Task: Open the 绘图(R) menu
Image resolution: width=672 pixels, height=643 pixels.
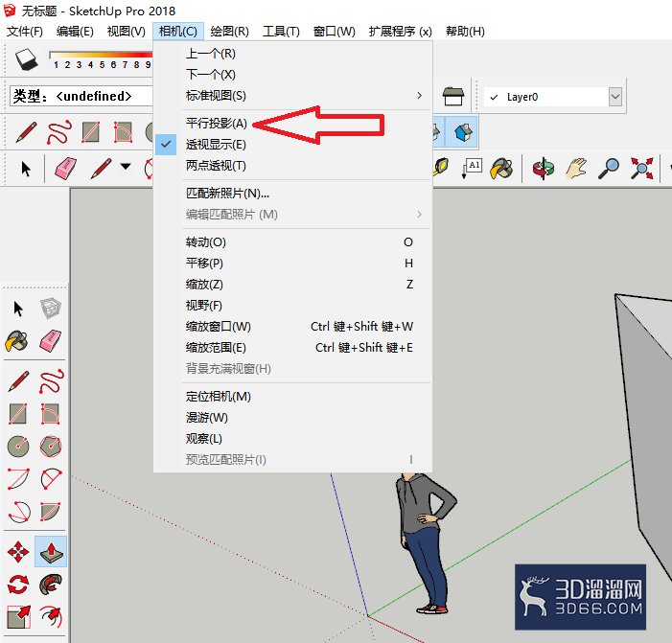Action: (230, 32)
